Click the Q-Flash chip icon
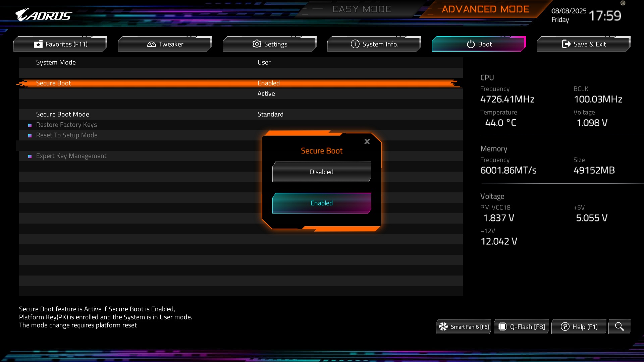The height and width of the screenshot is (362, 644). point(502,326)
